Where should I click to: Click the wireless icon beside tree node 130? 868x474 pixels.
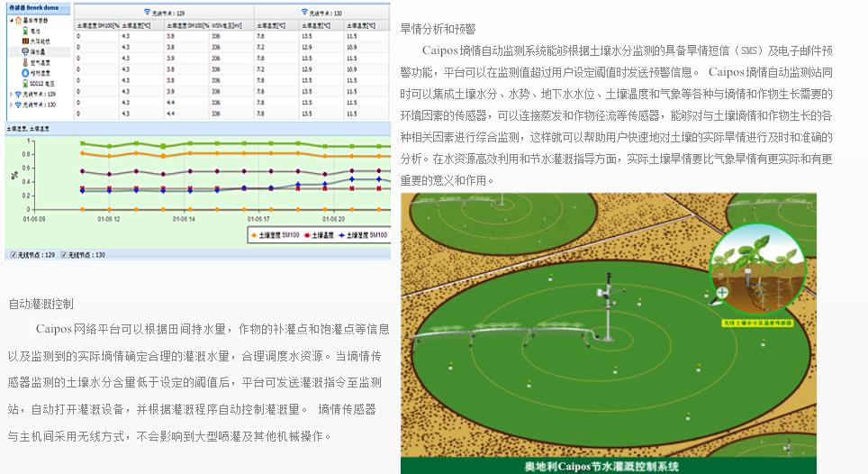click(18, 105)
